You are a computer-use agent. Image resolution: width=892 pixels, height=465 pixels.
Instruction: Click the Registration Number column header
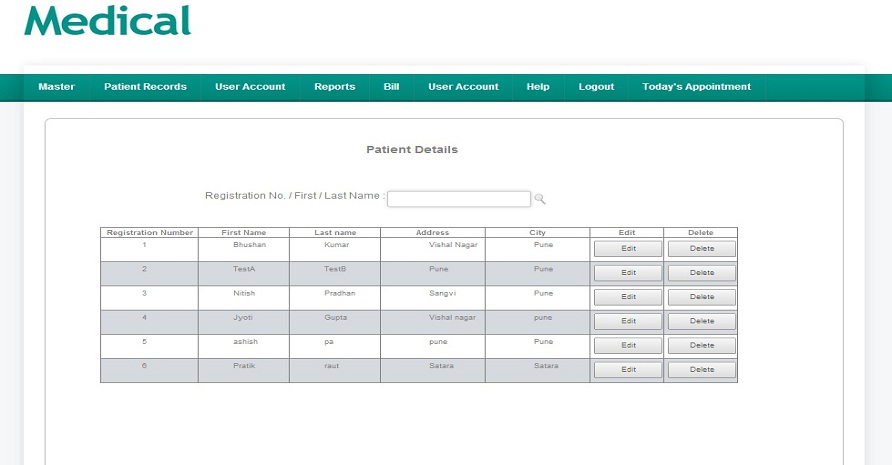pos(150,233)
